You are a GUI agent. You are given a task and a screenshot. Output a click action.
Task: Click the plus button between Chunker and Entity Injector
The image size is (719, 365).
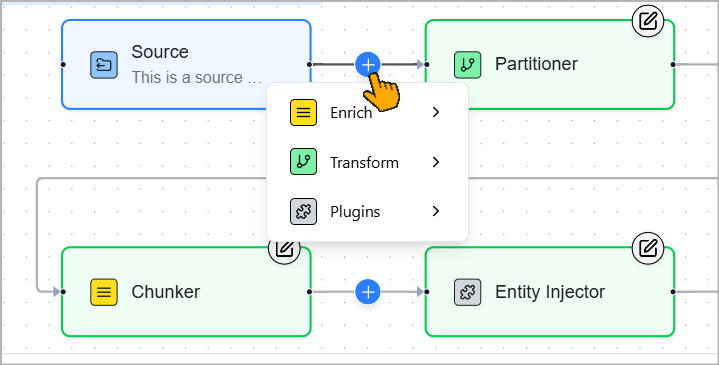(368, 292)
